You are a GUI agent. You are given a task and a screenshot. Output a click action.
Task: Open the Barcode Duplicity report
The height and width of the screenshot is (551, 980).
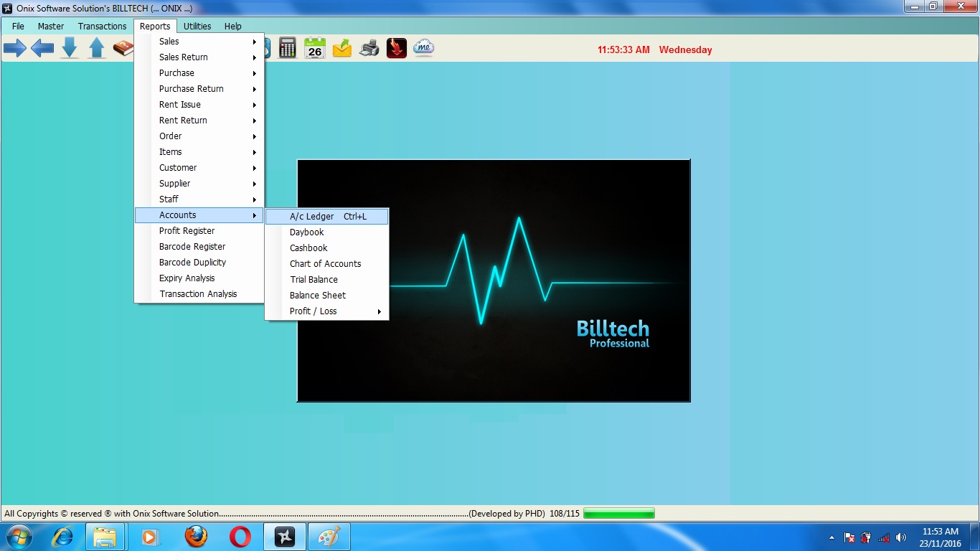199,263
